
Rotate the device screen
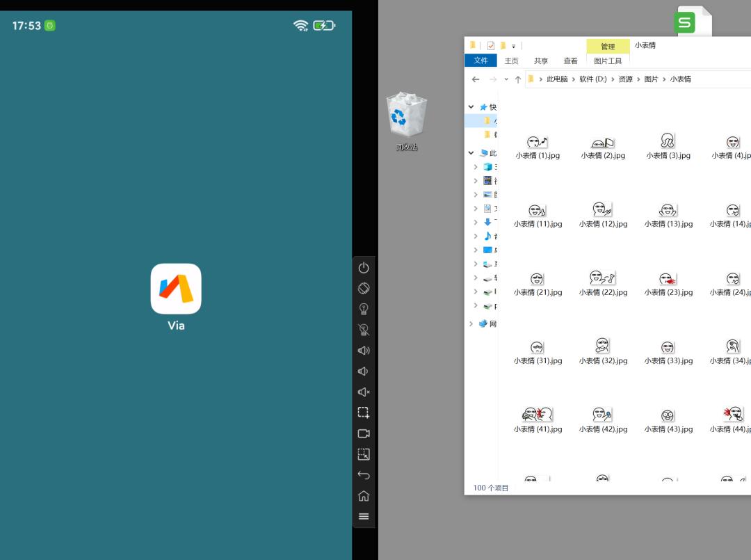pyautogui.click(x=363, y=288)
